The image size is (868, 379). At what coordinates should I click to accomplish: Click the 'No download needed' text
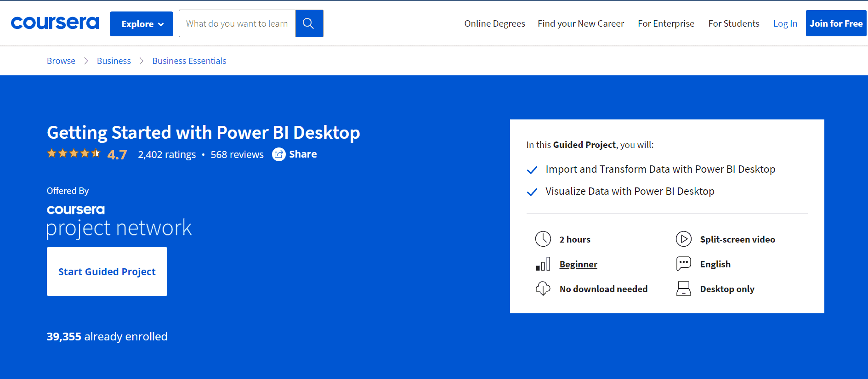604,289
